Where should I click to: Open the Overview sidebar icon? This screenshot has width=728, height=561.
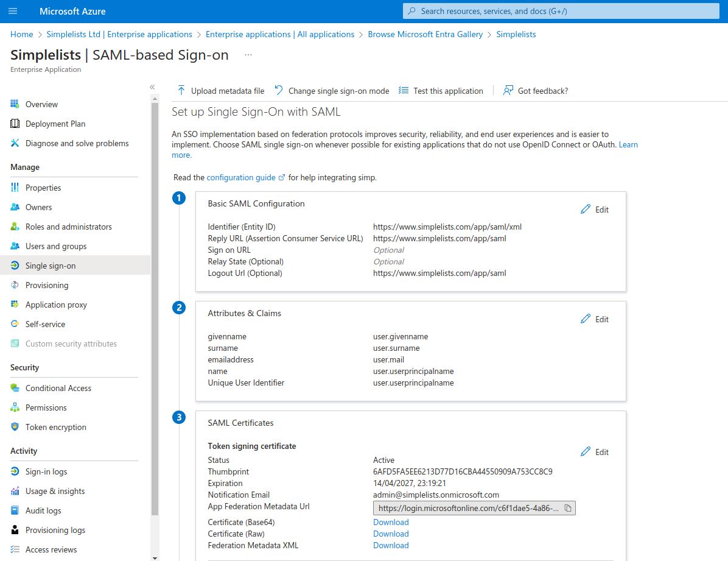15,104
